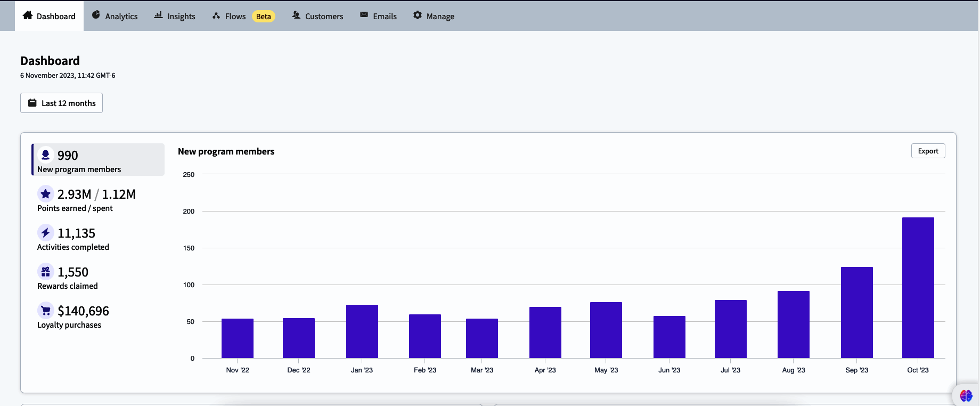The image size is (980, 406).
Task: Click the Sep '23 bar in chart
Action: [x=856, y=312]
